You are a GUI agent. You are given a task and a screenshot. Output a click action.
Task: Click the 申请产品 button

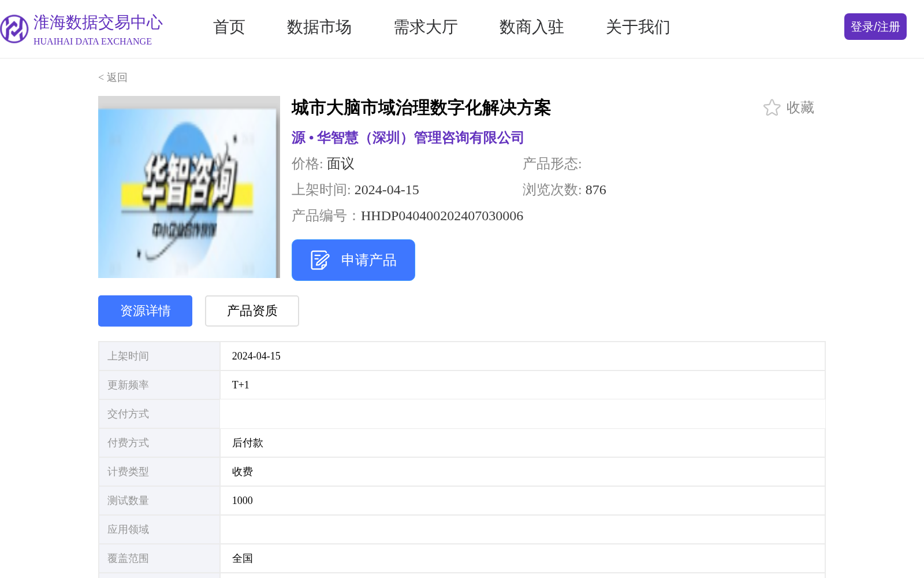[x=353, y=260]
